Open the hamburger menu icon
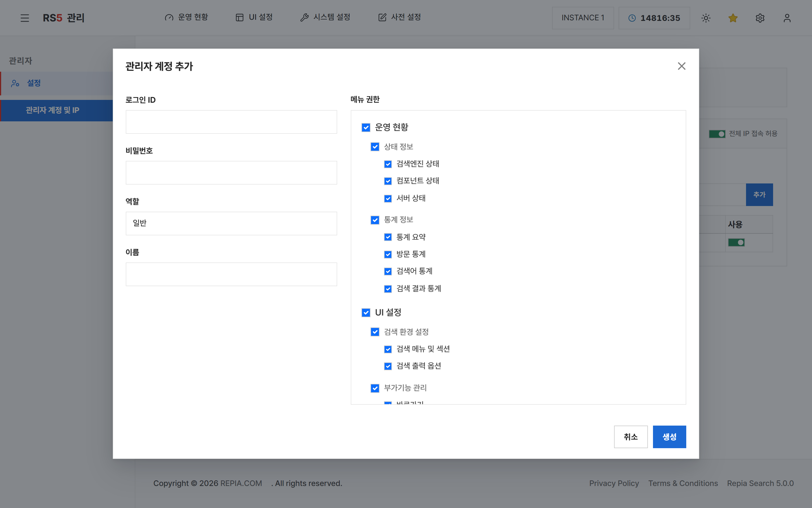Image resolution: width=812 pixels, height=508 pixels. pos(25,18)
